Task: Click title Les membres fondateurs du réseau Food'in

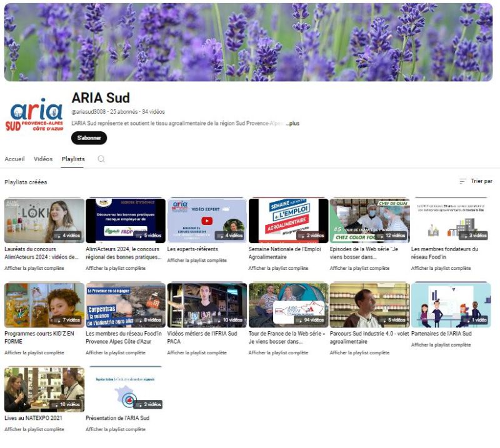Action: tap(444, 253)
